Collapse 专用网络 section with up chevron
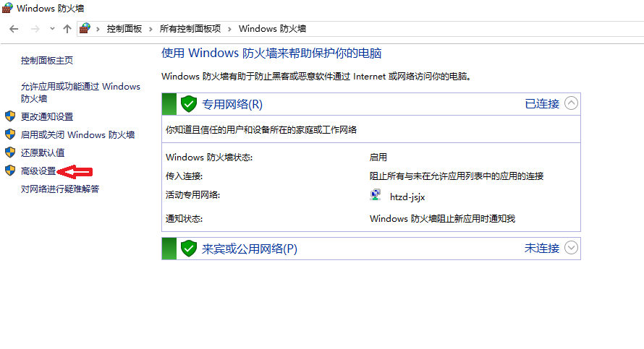 [x=572, y=103]
